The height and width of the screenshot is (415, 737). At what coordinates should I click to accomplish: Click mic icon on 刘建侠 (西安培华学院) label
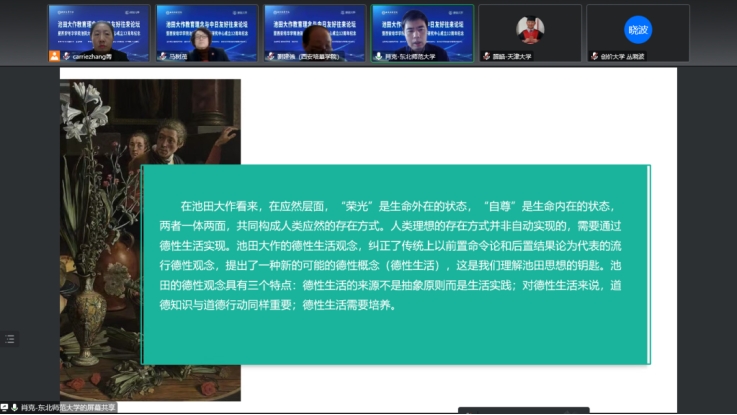pos(270,57)
